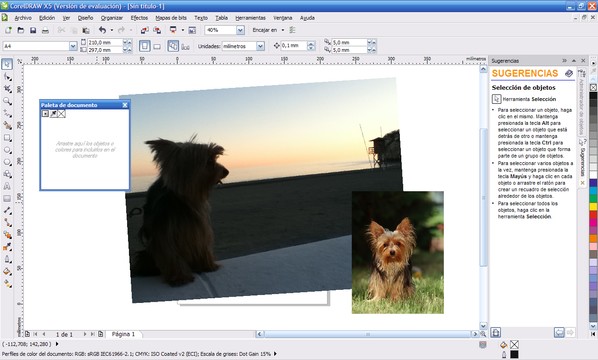Viewport: 598px width, 360px height.
Task: Choose the Ellipse tool
Action: tap(7, 150)
